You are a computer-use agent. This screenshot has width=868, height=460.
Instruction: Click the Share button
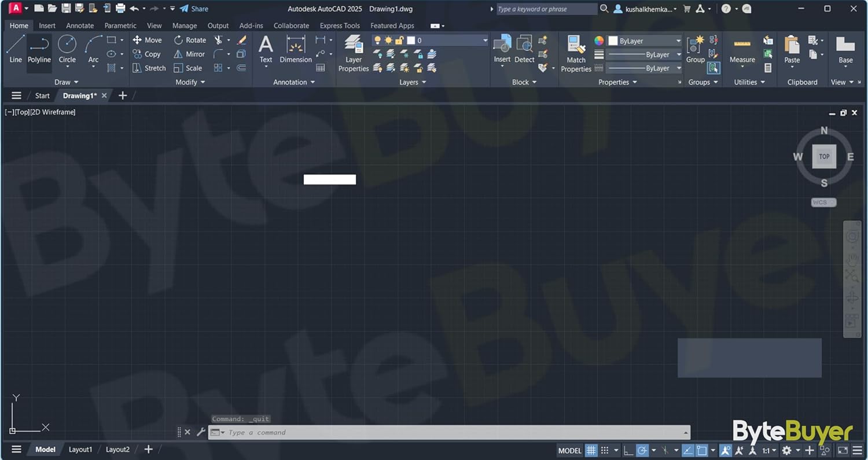(194, 9)
